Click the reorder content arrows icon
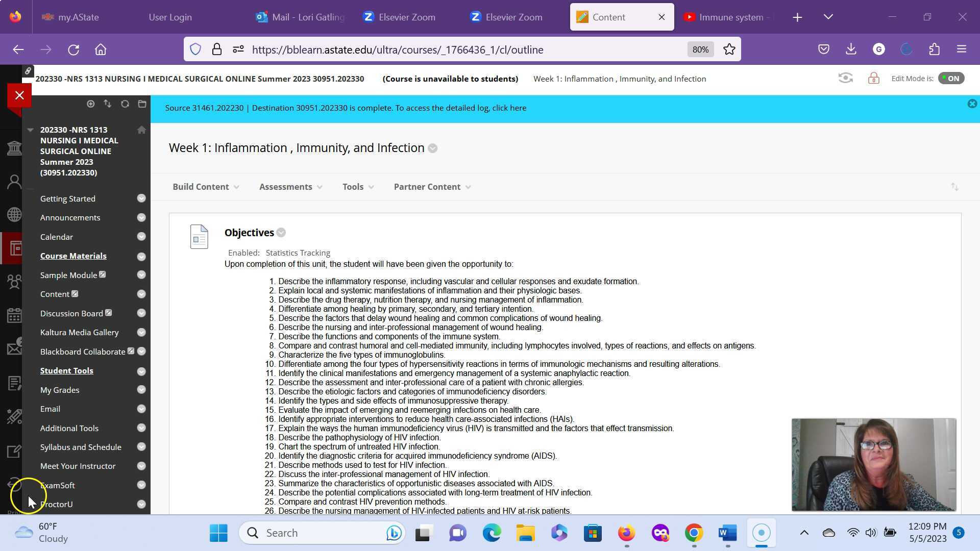 954,187
